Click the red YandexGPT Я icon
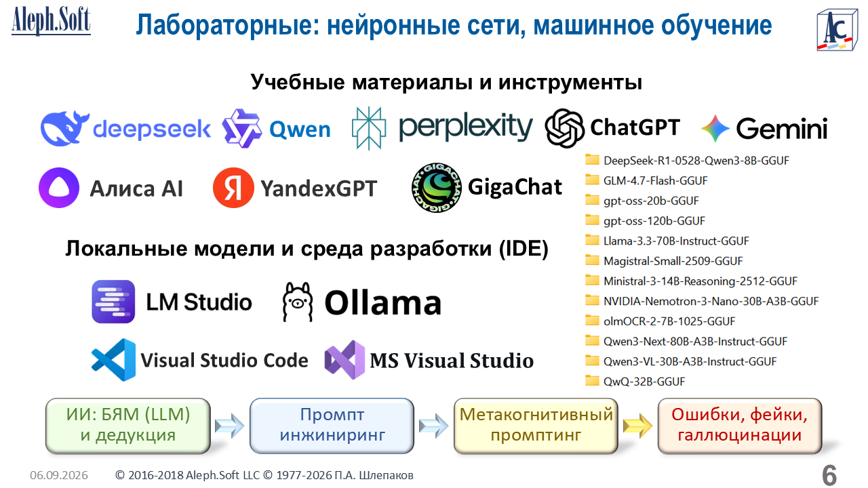This screenshot has height=488, width=868. [233, 188]
